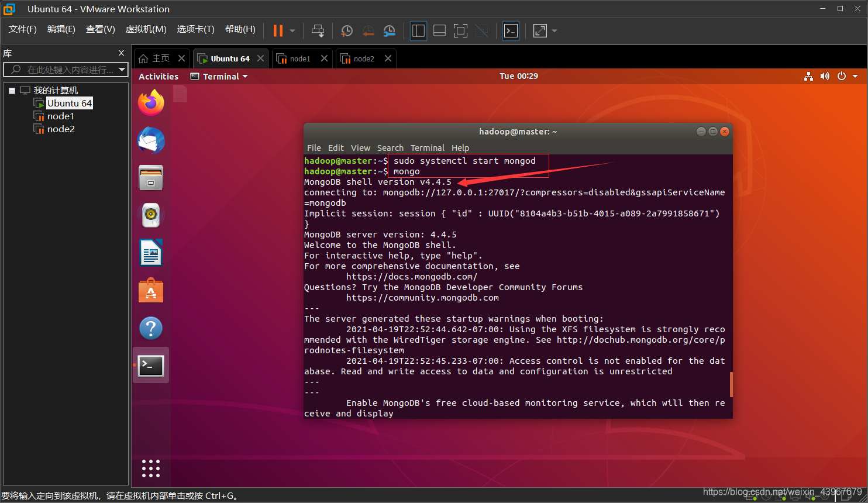Collapse the 我的计算机 tree node
868x503 pixels.
pos(12,91)
